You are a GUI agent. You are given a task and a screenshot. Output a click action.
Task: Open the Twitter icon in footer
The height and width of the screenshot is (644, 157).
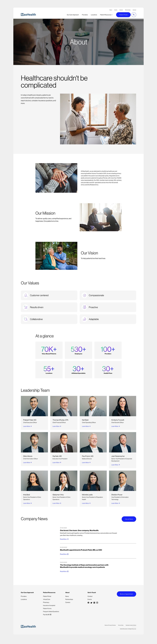(x=91, y=602)
